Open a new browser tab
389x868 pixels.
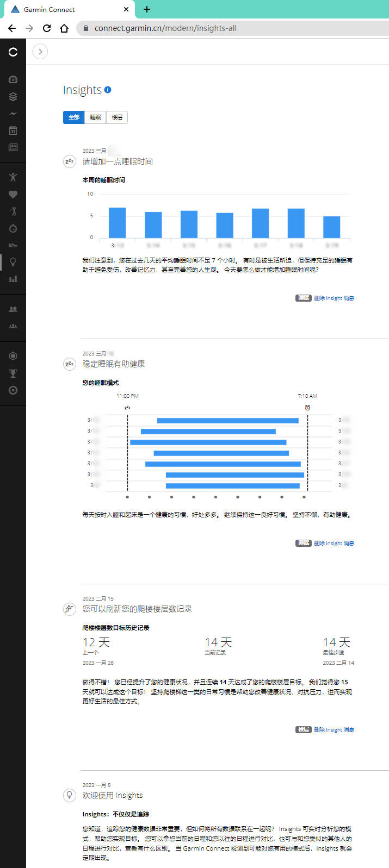pos(147,9)
